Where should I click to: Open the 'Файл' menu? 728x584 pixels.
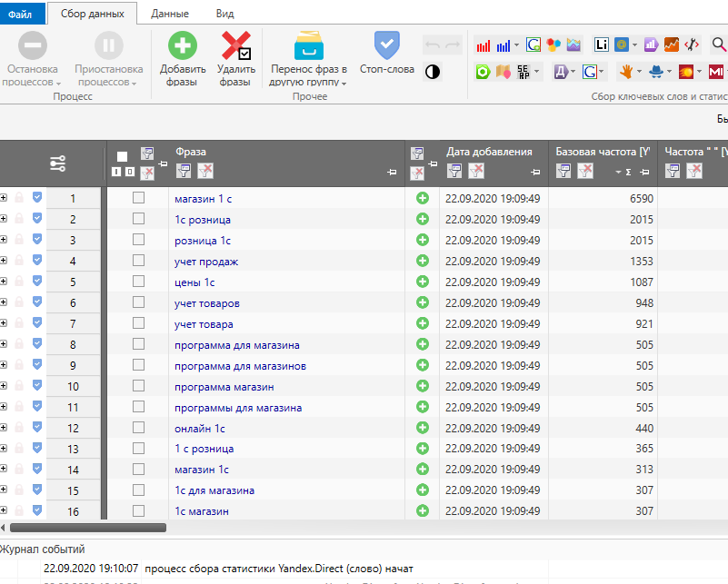point(20,14)
